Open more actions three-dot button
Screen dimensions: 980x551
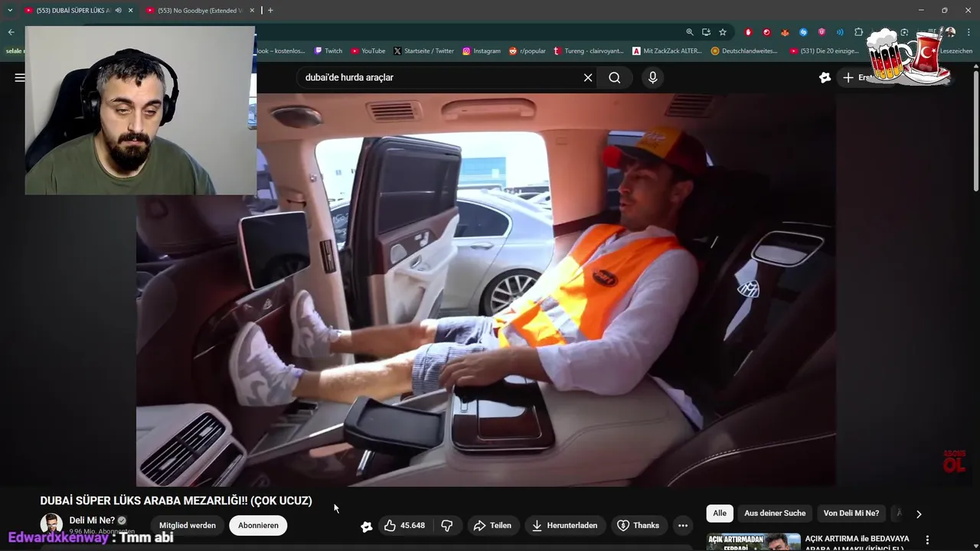click(x=683, y=526)
